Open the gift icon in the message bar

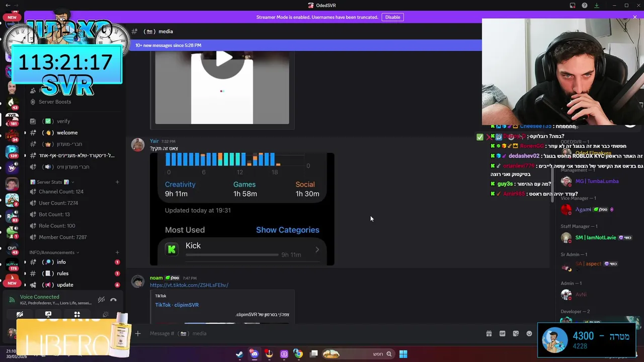coord(489,333)
